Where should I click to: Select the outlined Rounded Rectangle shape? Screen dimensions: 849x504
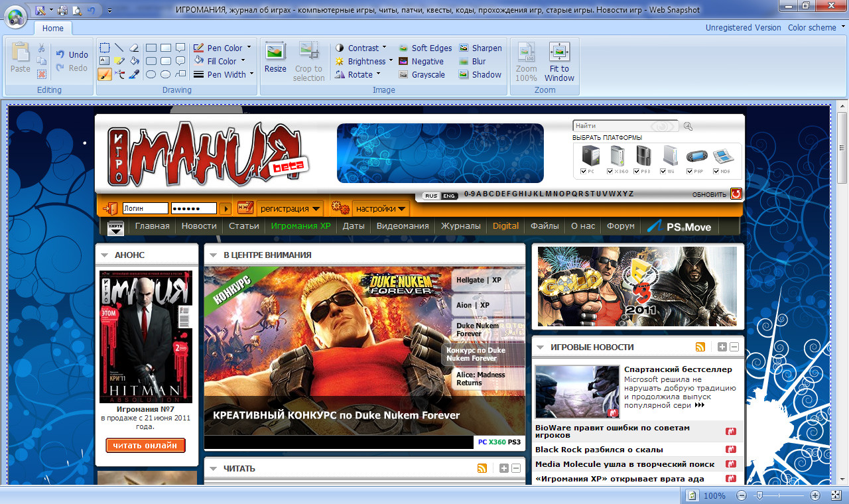click(x=151, y=61)
